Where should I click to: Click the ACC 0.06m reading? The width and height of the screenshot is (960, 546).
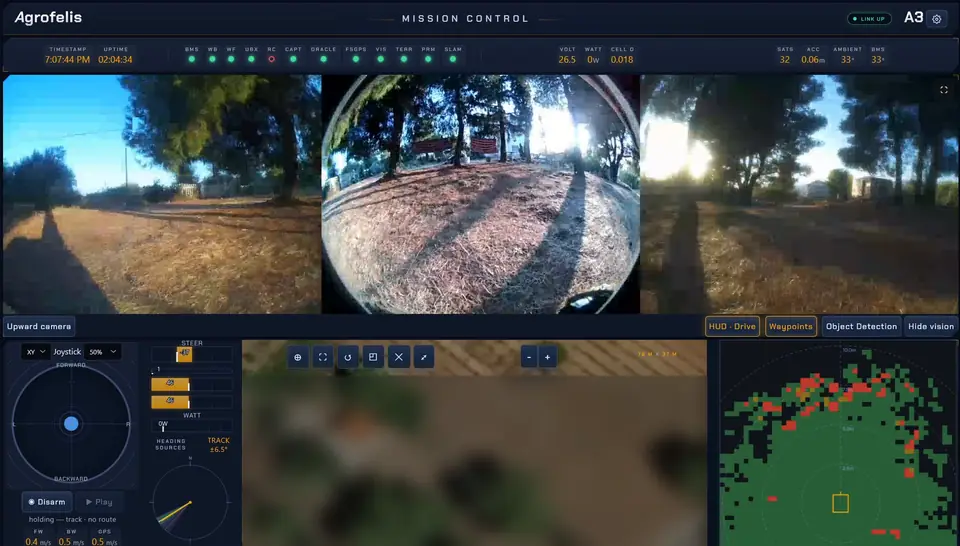point(813,60)
